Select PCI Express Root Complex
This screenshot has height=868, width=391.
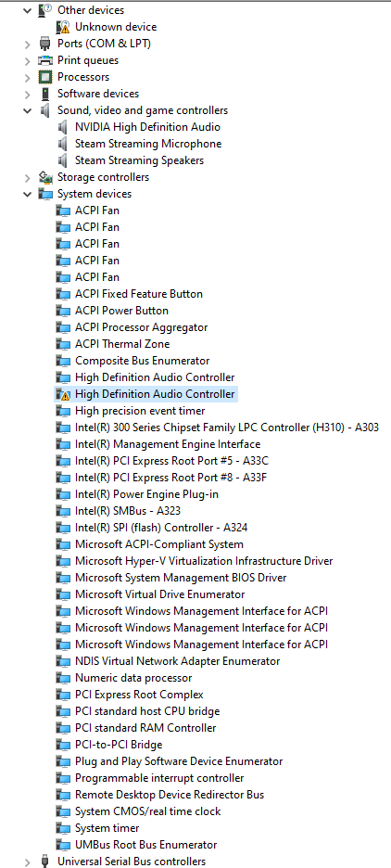tap(139, 695)
